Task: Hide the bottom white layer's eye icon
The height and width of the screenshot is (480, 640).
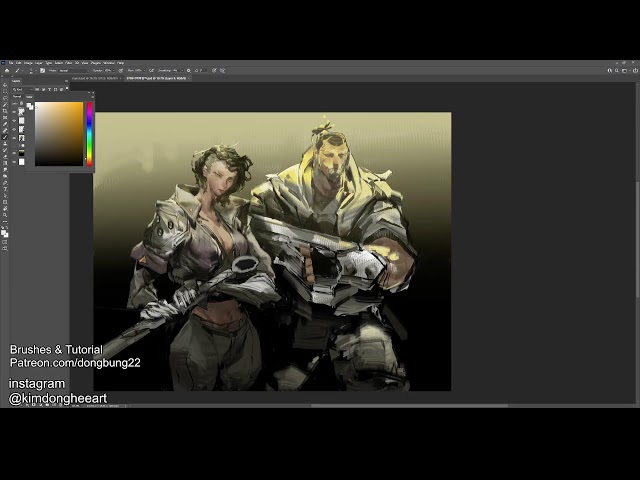Action: [14, 162]
